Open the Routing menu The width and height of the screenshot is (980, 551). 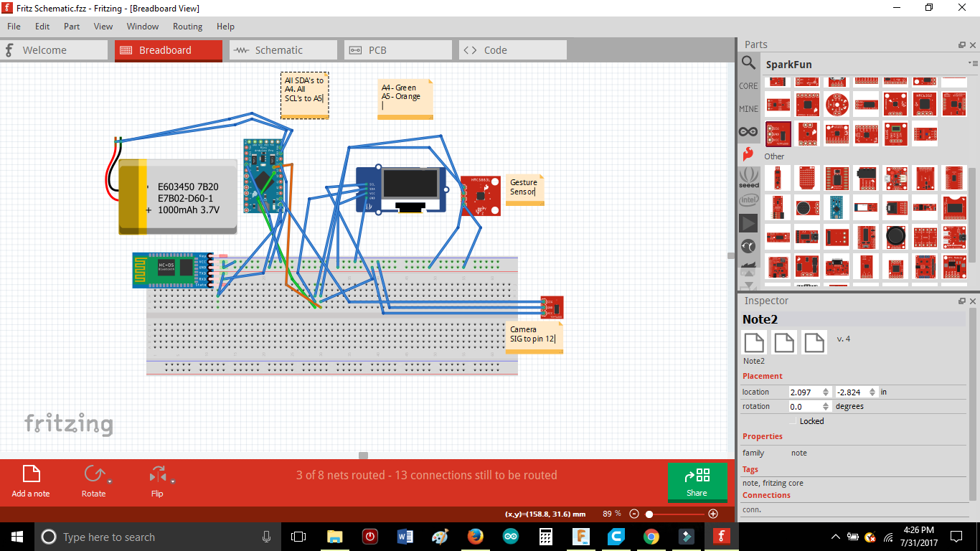[187, 27]
